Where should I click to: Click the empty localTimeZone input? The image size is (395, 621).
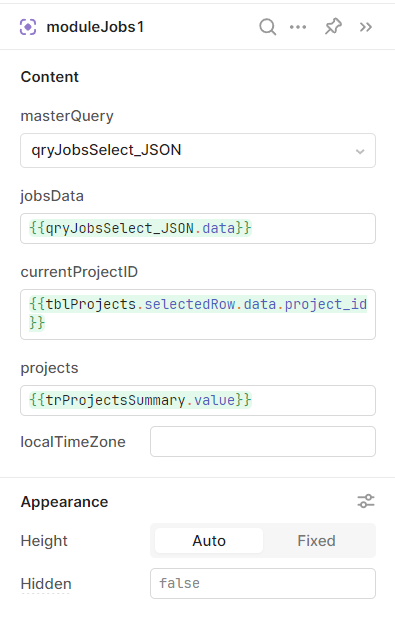263,442
